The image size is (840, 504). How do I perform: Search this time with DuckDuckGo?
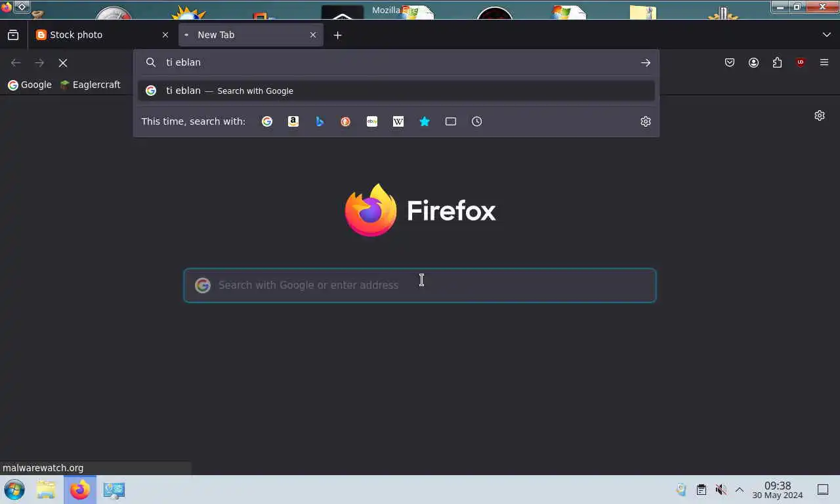[346, 121]
